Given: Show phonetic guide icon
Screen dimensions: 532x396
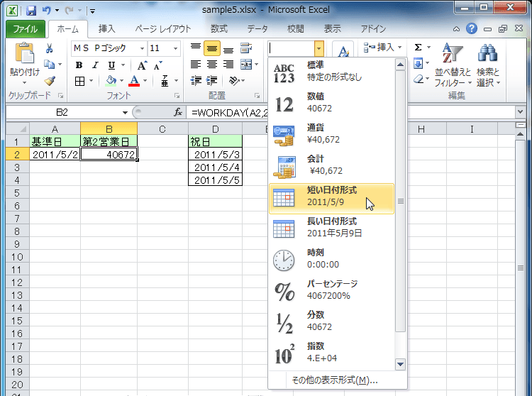Looking at the screenshot, I should coord(165,81).
